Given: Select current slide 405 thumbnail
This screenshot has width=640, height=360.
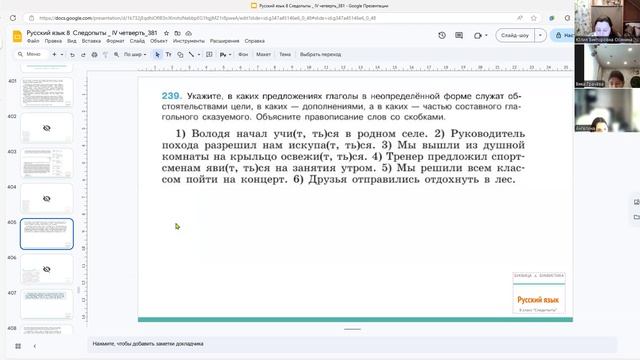Looking at the screenshot, I should 47,234.
